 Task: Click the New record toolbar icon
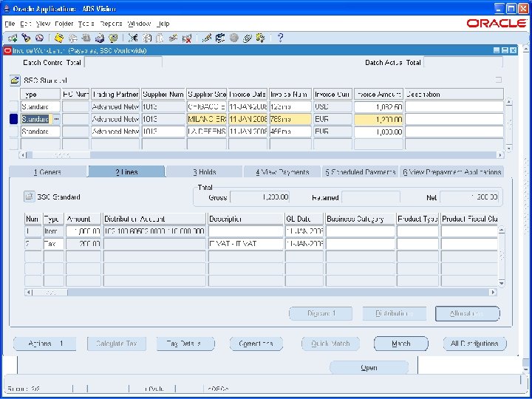[x=13, y=38]
